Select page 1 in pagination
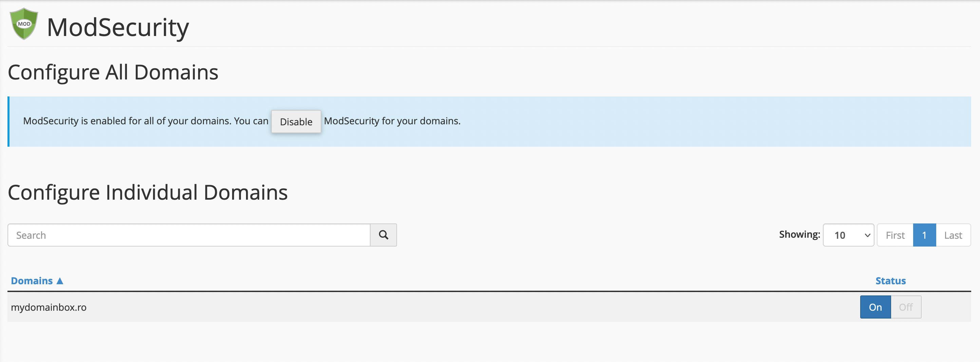 pyautogui.click(x=924, y=235)
